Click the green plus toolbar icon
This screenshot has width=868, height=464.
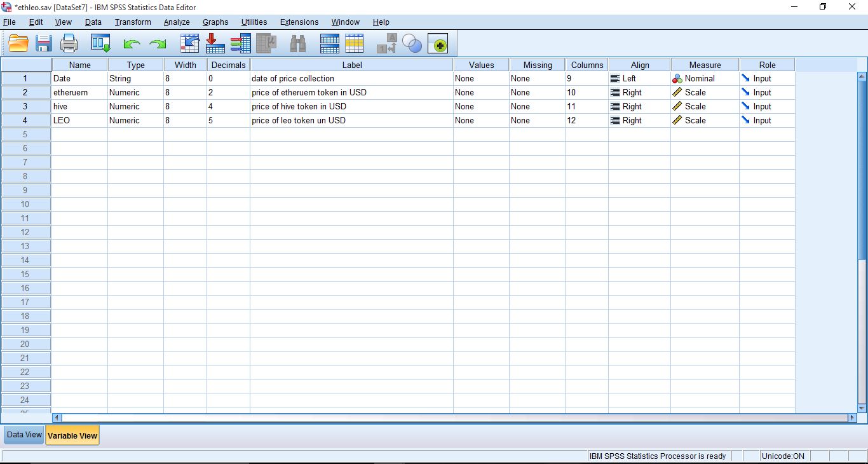click(438, 44)
